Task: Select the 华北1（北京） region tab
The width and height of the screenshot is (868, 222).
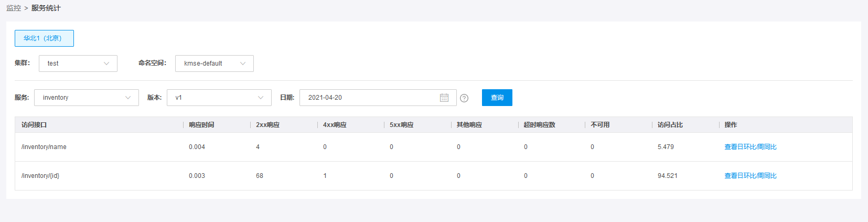Action: (44, 38)
